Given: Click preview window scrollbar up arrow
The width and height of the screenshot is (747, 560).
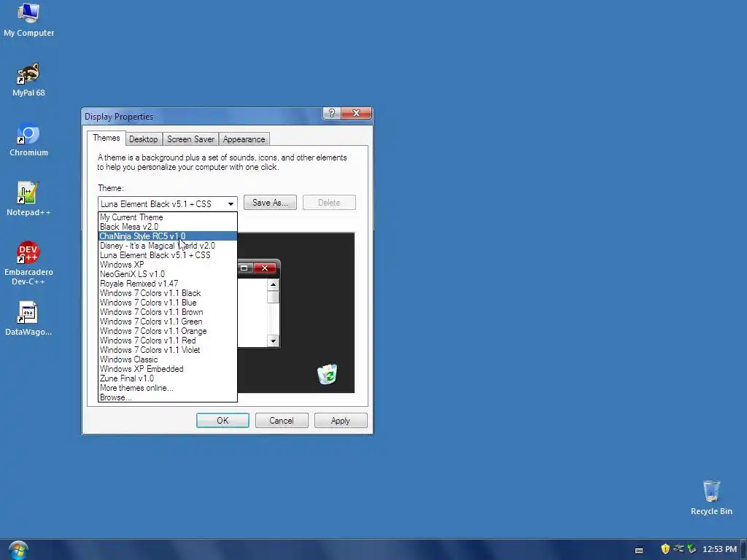Looking at the screenshot, I should pyautogui.click(x=273, y=285).
